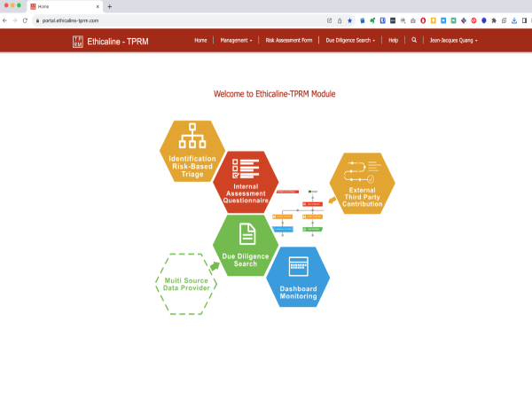This screenshot has width=532, height=401.
Task: Reload the page with refresh icon
Action: 25,20
